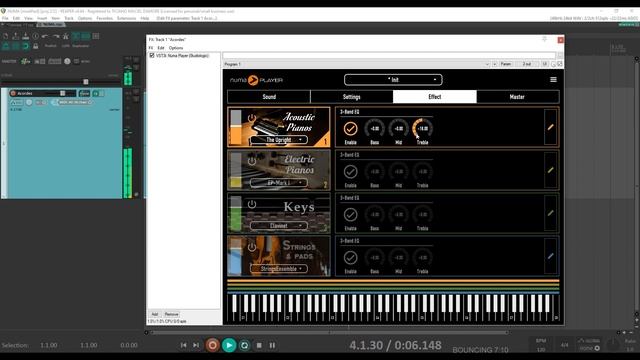Switch to the Settings tab
This screenshot has height=360, width=640.
coord(351,97)
